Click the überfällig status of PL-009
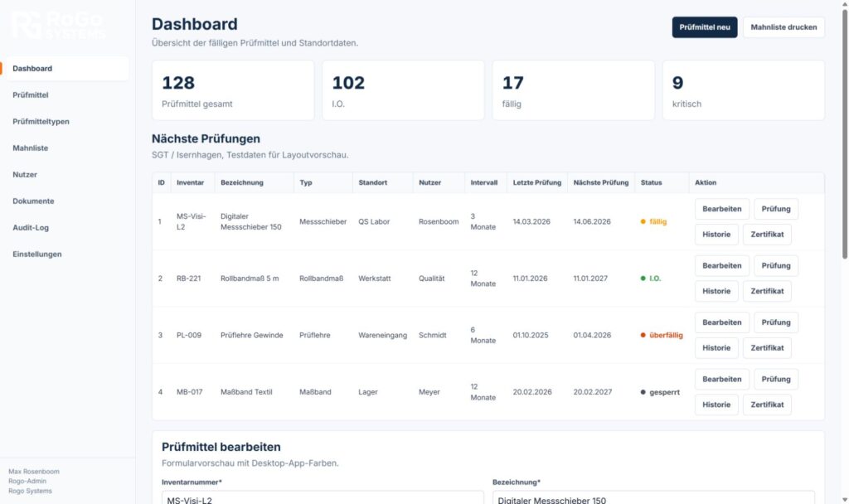Screen dimensions: 849x504 coord(662,336)
